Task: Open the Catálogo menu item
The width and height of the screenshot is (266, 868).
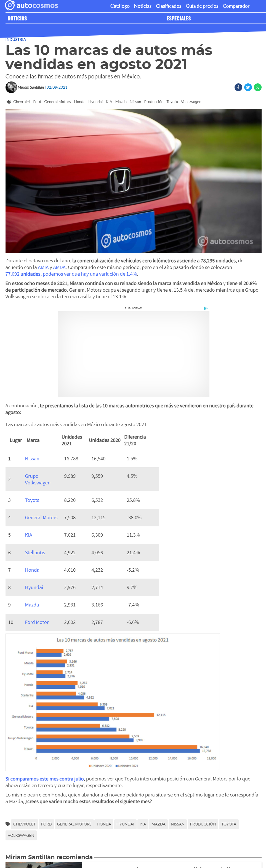Action: coord(120,6)
